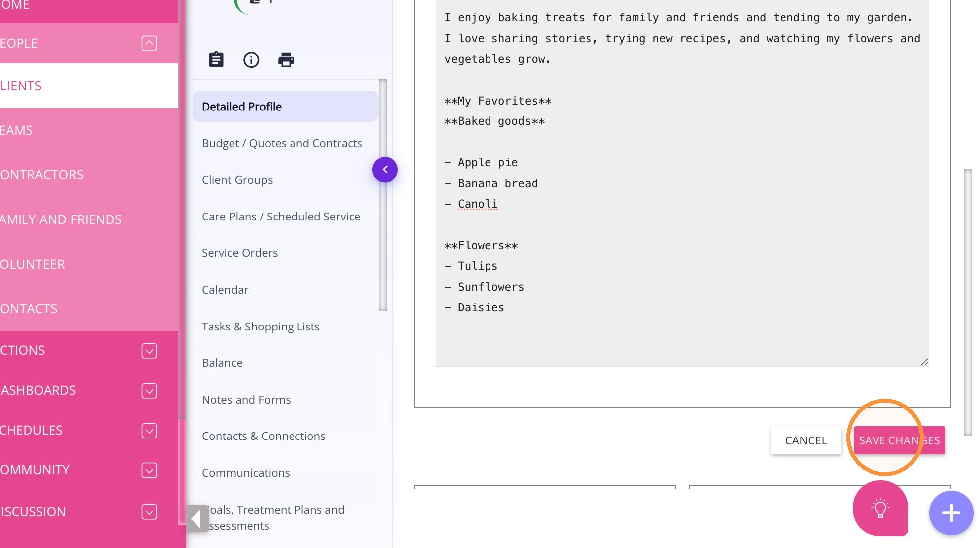Open Budget / Quotes and Contracts

(x=282, y=143)
